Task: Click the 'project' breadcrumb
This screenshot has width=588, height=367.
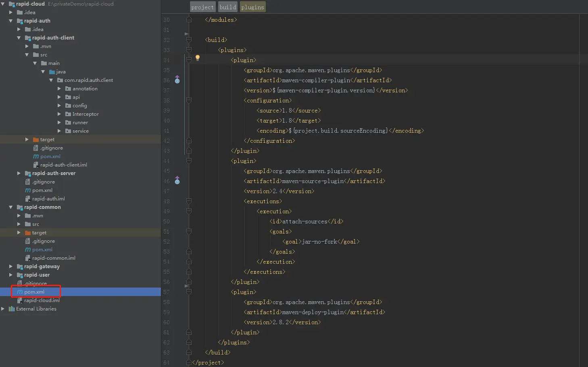Action: (202, 7)
